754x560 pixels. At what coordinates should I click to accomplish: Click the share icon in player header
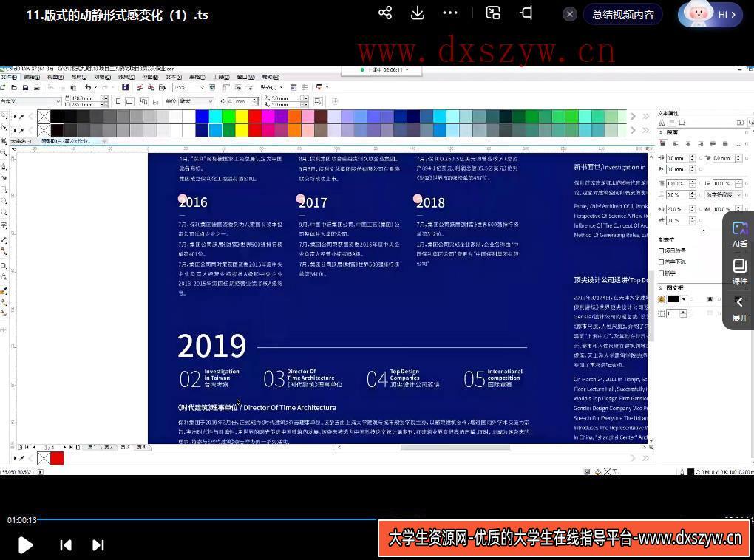(x=384, y=13)
